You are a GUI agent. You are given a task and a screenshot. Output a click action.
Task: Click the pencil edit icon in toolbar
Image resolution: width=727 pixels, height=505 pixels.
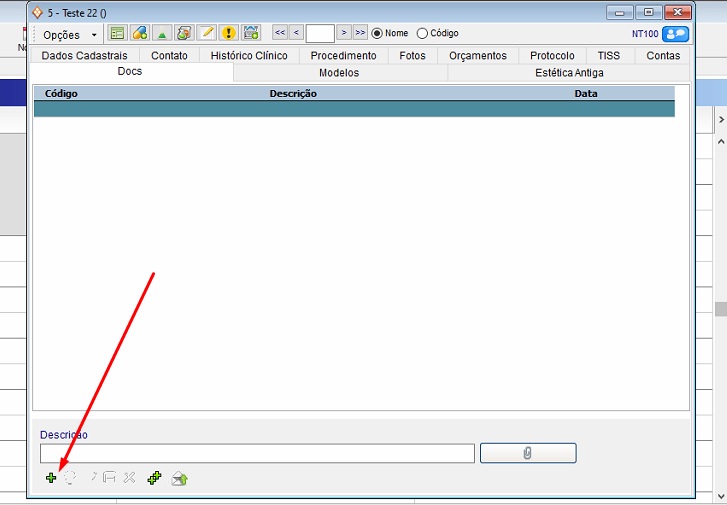[207, 33]
